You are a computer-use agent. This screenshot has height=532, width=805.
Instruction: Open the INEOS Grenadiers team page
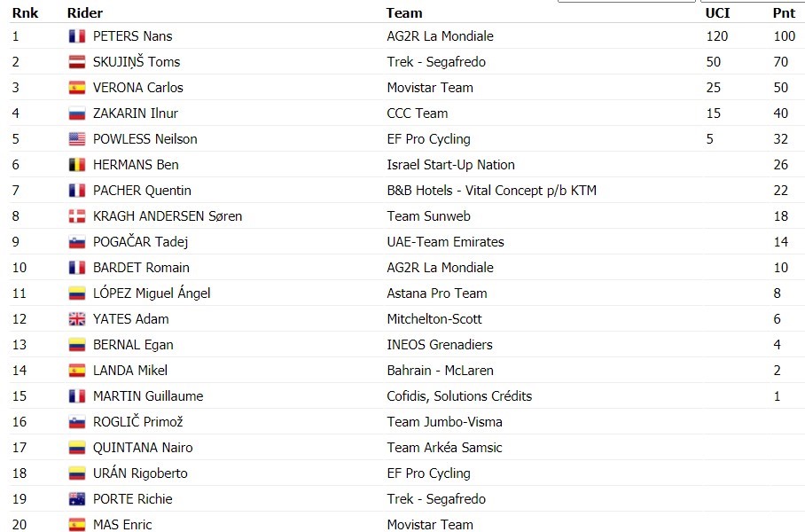440,345
